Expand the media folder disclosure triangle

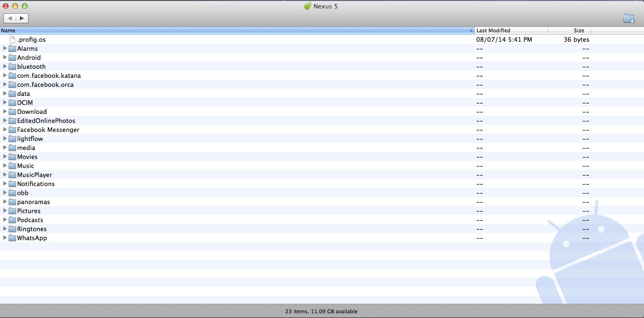click(x=5, y=148)
